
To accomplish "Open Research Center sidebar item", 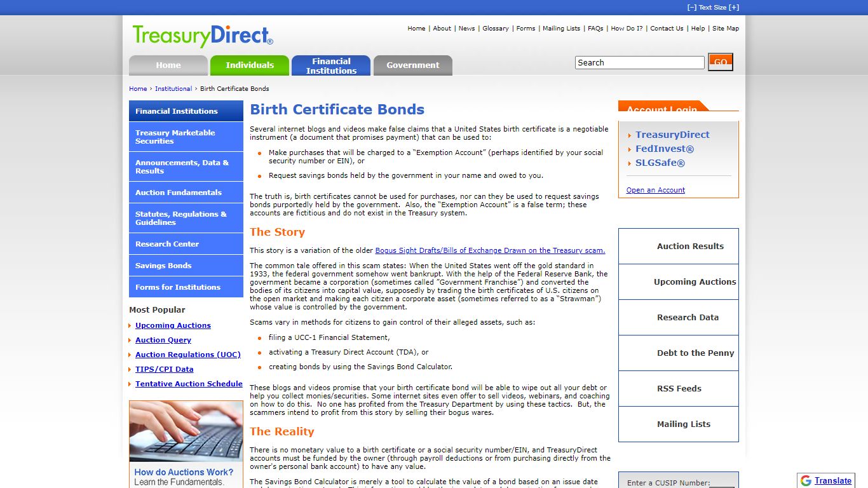I will 186,244.
